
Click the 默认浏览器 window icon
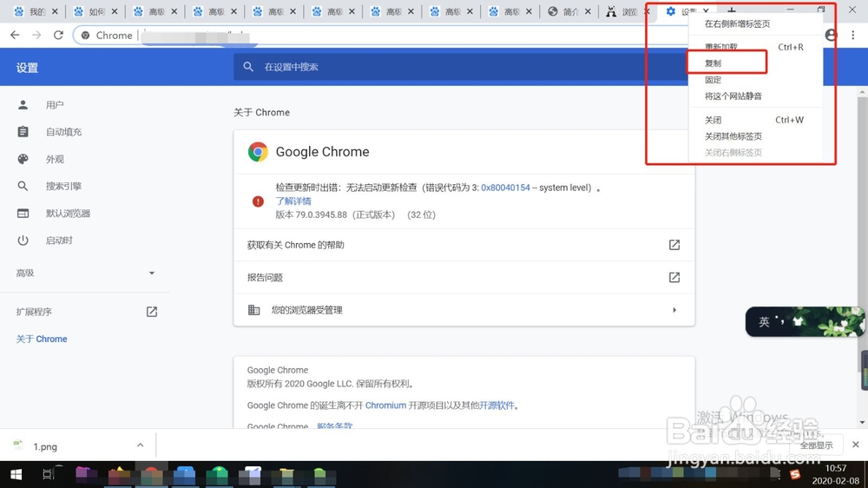(x=23, y=214)
